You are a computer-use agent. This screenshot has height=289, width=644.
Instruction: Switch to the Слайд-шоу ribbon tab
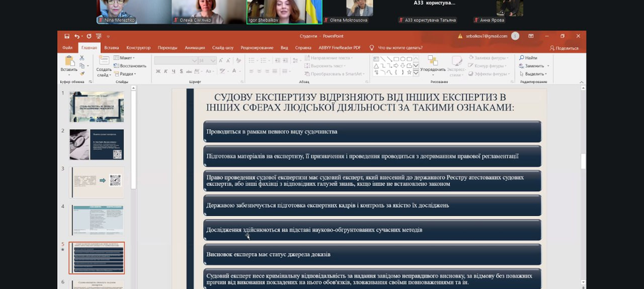click(223, 48)
